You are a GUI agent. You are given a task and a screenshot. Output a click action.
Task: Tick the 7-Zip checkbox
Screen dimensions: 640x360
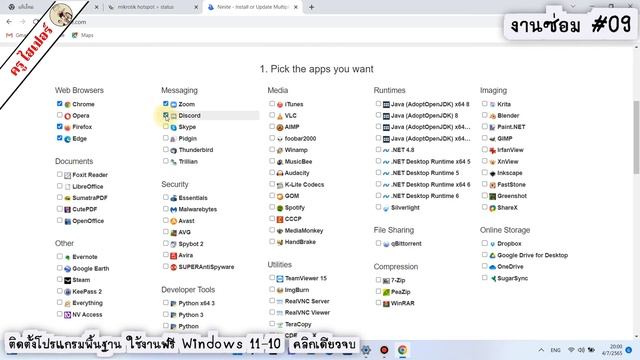pos(378,280)
